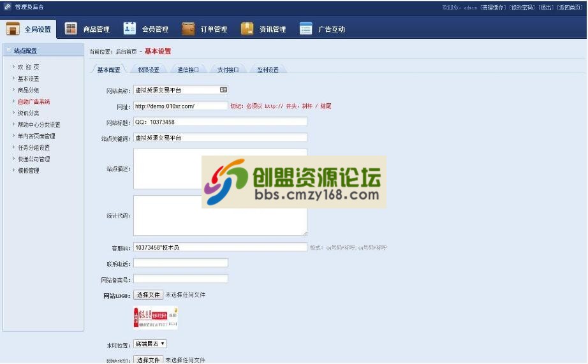Click the qq号码*称呼 format hint
The height and width of the screenshot is (364, 588).
[348, 247]
